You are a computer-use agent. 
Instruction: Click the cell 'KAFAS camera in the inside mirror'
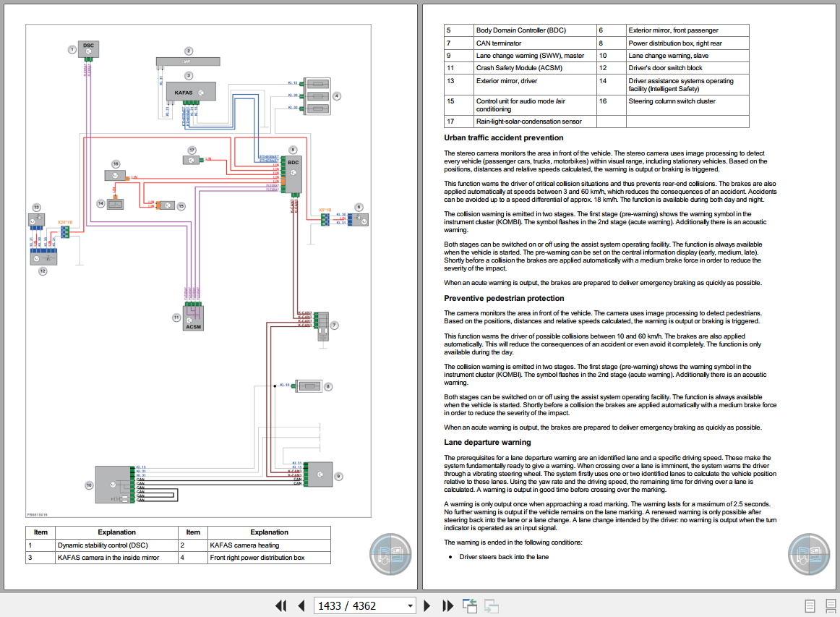coord(116,558)
